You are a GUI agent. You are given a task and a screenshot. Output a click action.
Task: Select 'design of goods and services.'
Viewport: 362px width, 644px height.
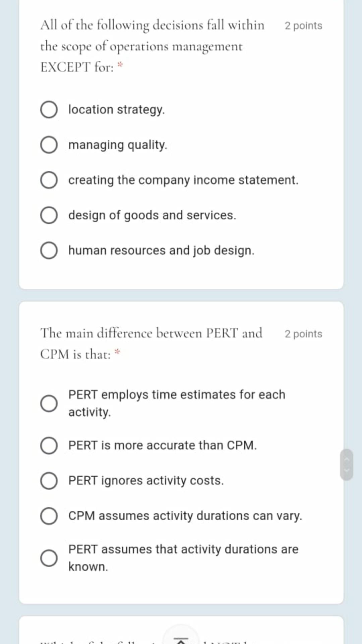click(x=49, y=216)
